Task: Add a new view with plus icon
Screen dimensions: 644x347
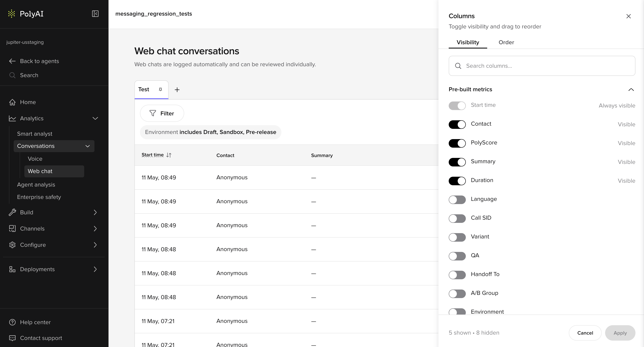Action: (x=177, y=90)
